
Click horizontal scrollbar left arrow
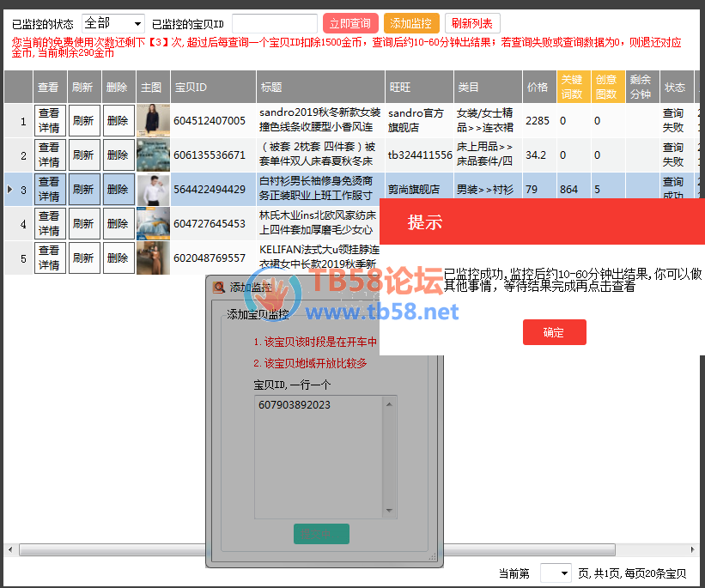tap(9, 549)
